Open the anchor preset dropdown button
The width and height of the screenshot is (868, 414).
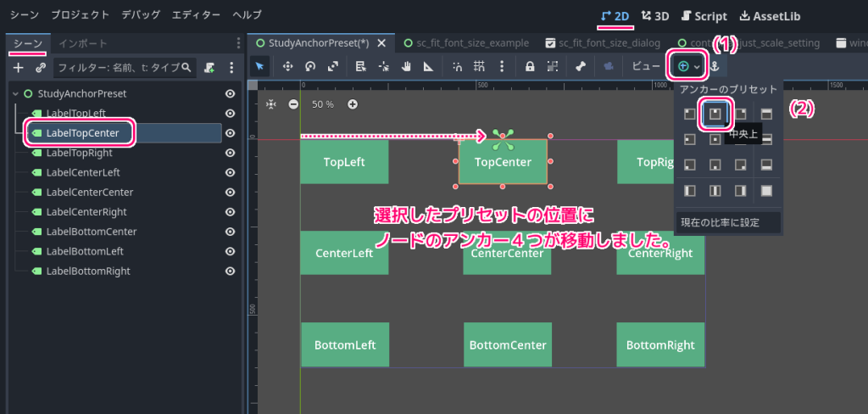[688, 66]
